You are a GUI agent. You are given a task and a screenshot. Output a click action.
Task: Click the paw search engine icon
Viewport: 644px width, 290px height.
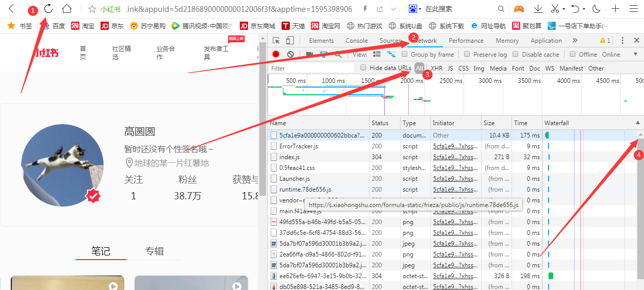pos(414,9)
